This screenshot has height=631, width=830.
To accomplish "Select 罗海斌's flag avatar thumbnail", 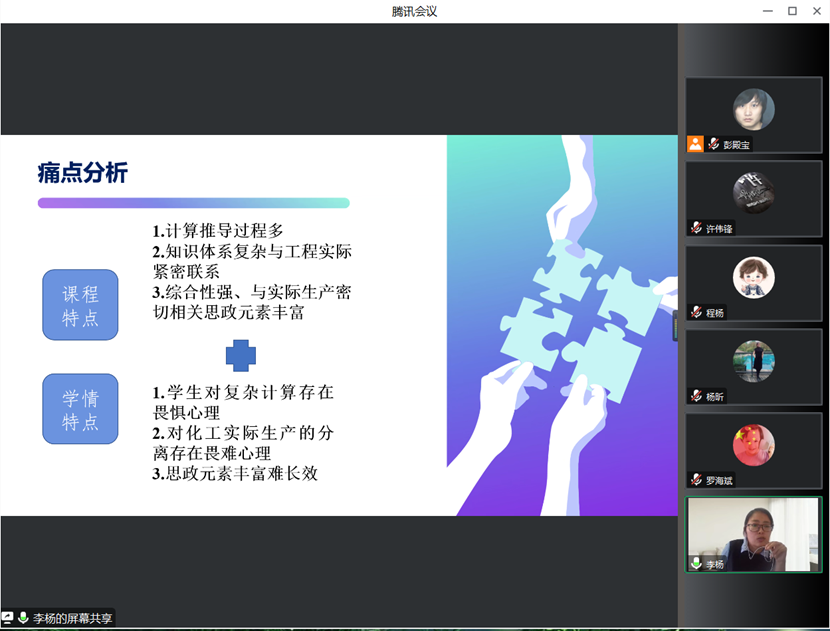I will tap(753, 445).
